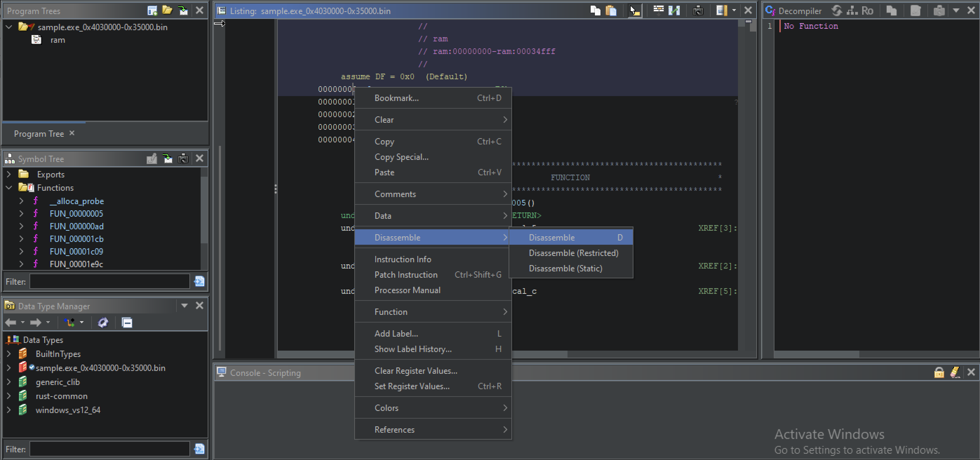This screenshot has height=460, width=980.
Task: Take a Listing snapshot with camera icon
Action: click(698, 10)
